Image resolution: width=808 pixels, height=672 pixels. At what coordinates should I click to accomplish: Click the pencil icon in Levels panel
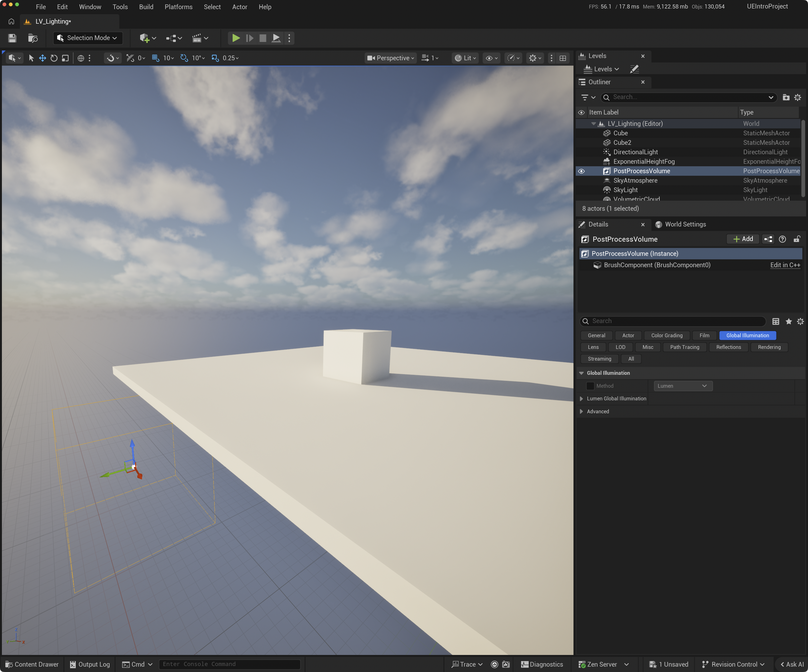[x=634, y=69]
